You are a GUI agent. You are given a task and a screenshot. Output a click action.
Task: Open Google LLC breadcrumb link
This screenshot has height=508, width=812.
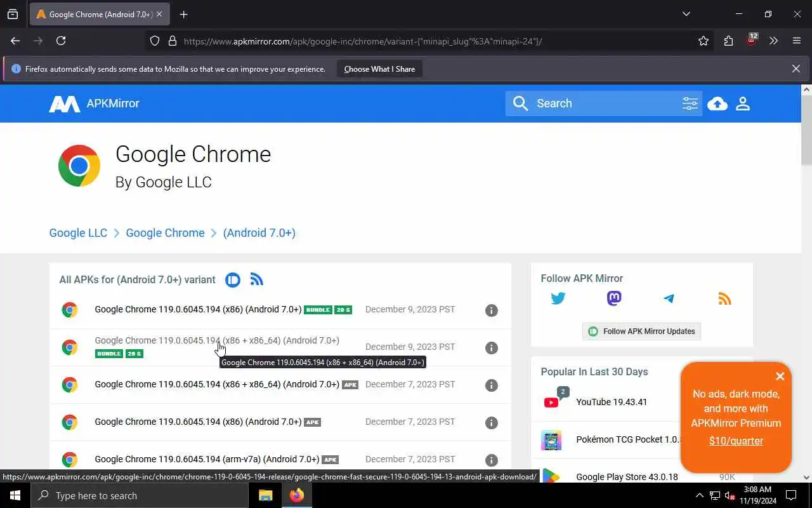78,233
